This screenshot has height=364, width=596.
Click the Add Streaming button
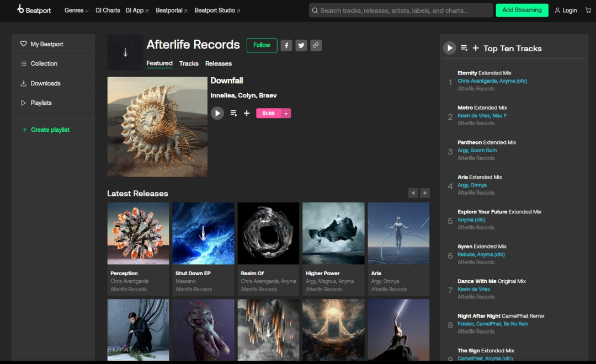(522, 10)
